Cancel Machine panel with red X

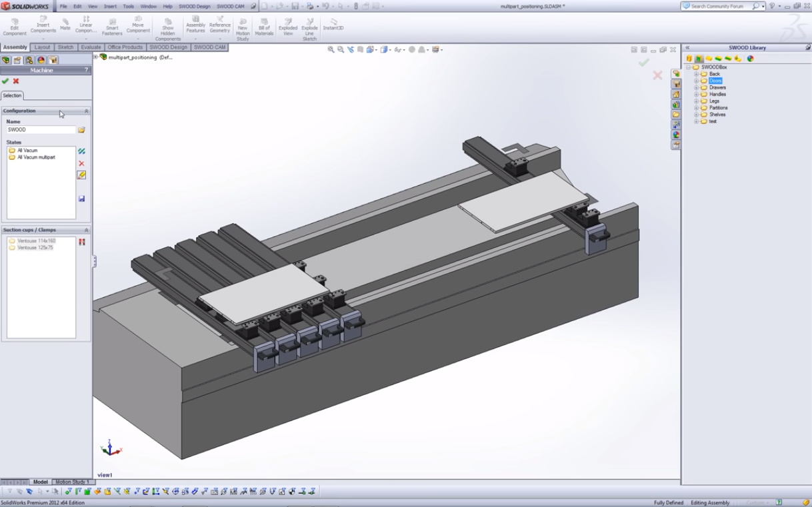tap(16, 81)
